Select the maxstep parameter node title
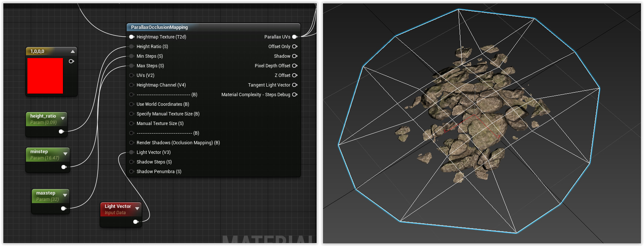The width and height of the screenshot is (644, 246). (46, 193)
